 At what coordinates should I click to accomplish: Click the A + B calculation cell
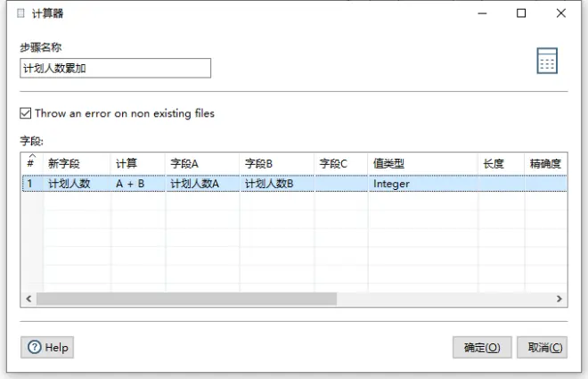coord(137,184)
